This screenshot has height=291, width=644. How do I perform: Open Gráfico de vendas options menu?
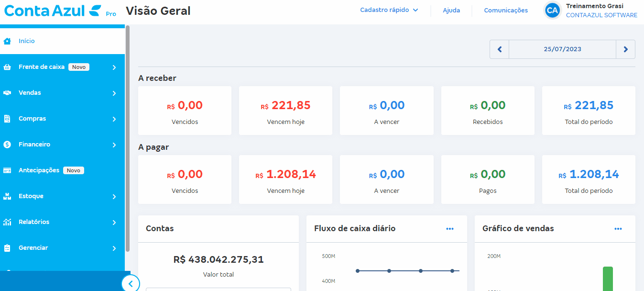pyautogui.click(x=618, y=229)
